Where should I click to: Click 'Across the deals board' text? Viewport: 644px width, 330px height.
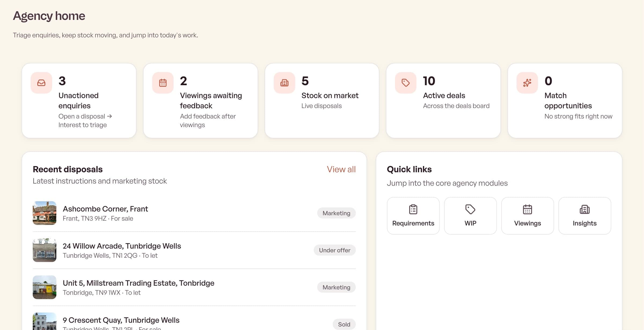tap(456, 106)
